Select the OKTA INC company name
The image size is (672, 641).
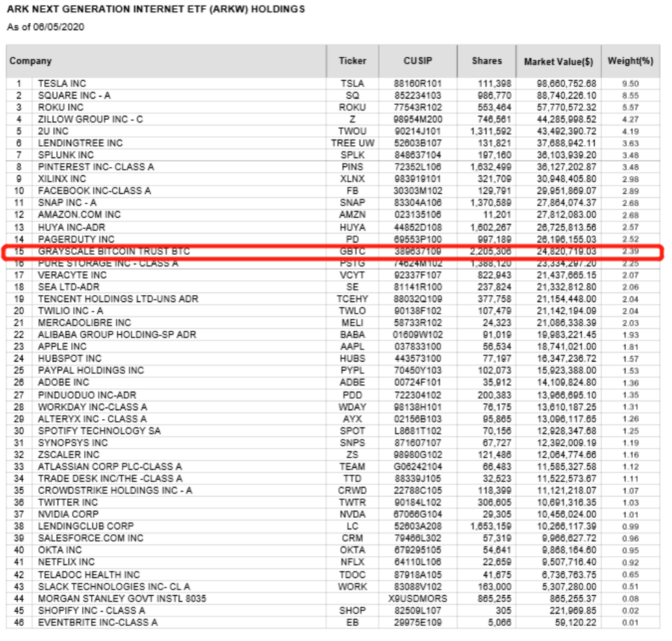click(x=60, y=551)
